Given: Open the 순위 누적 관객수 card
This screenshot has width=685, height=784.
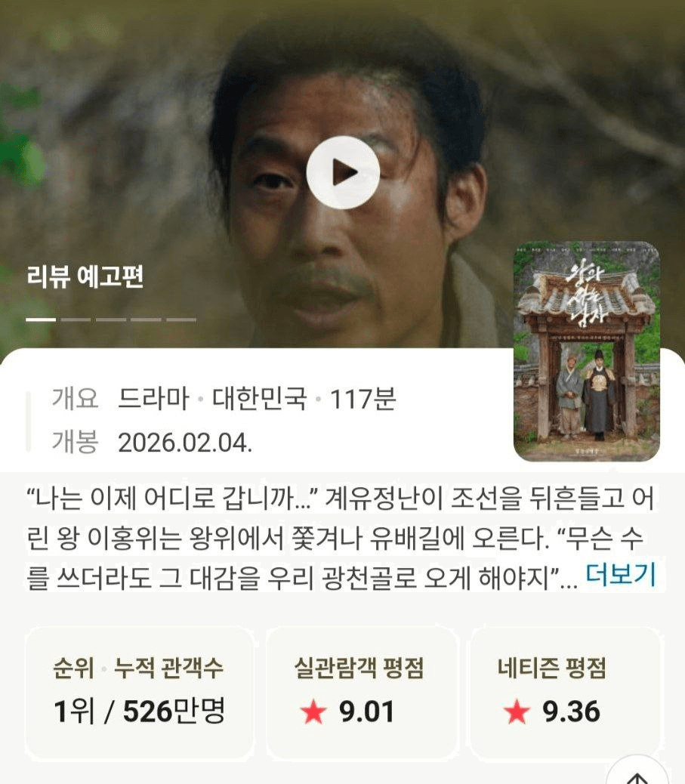Looking at the screenshot, I should 140,693.
